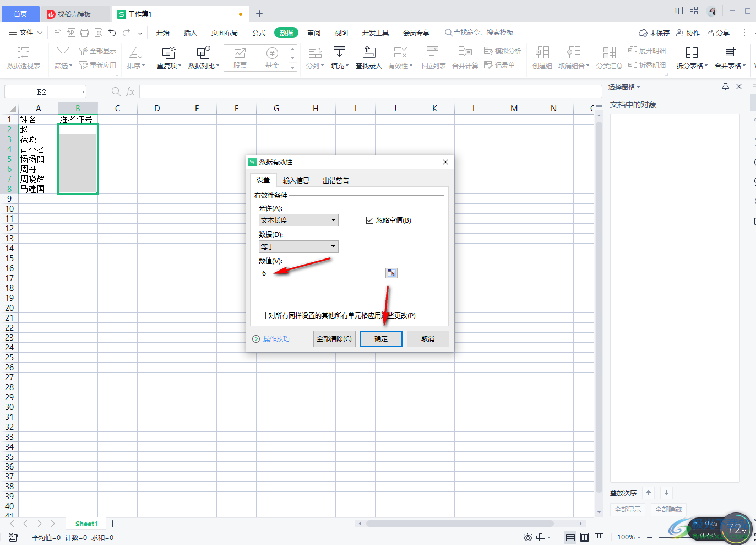Click 展开明细 expand detail

click(647, 51)
